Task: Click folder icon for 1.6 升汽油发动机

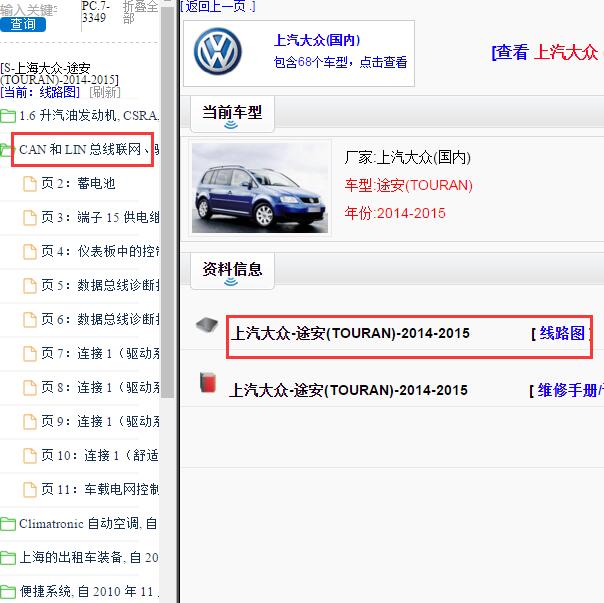Action: 8,116
